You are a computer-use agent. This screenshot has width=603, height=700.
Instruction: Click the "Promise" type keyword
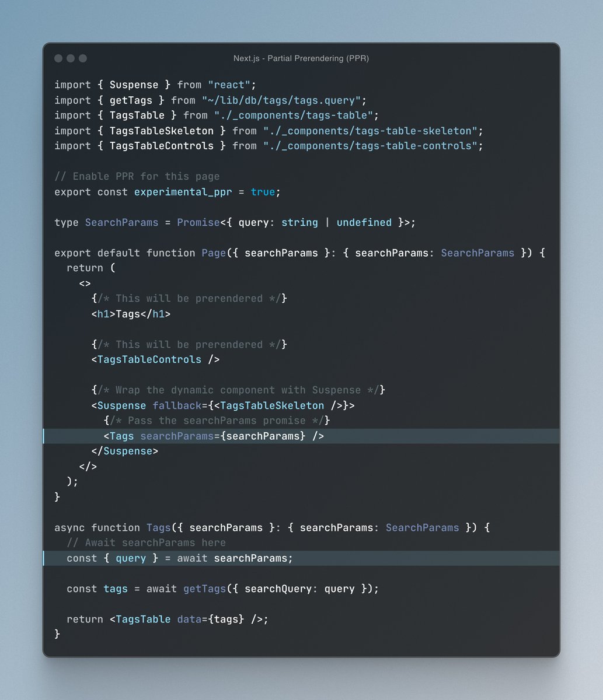point(198,222)
